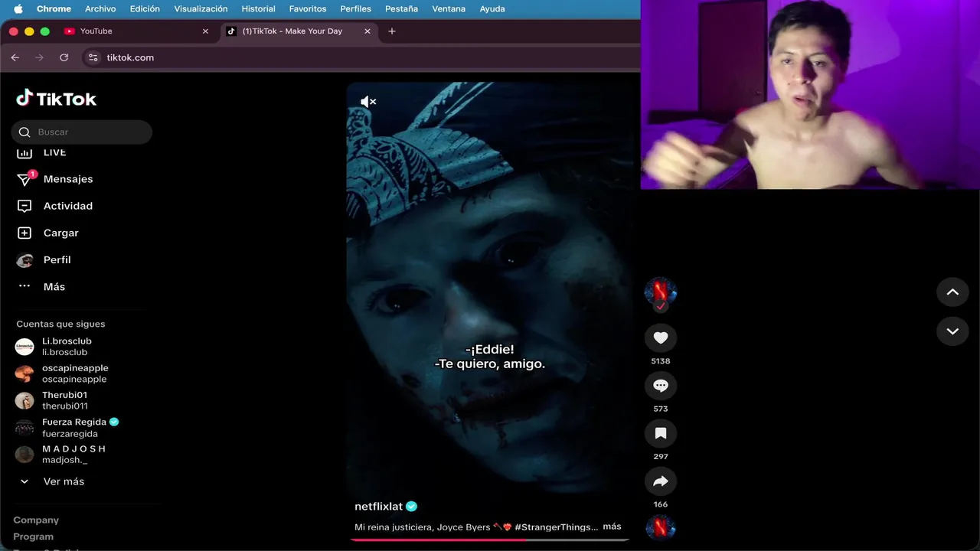Go back in Chrome
The image size is (980, 551).
pyautogui.click(x=15, y=57)
